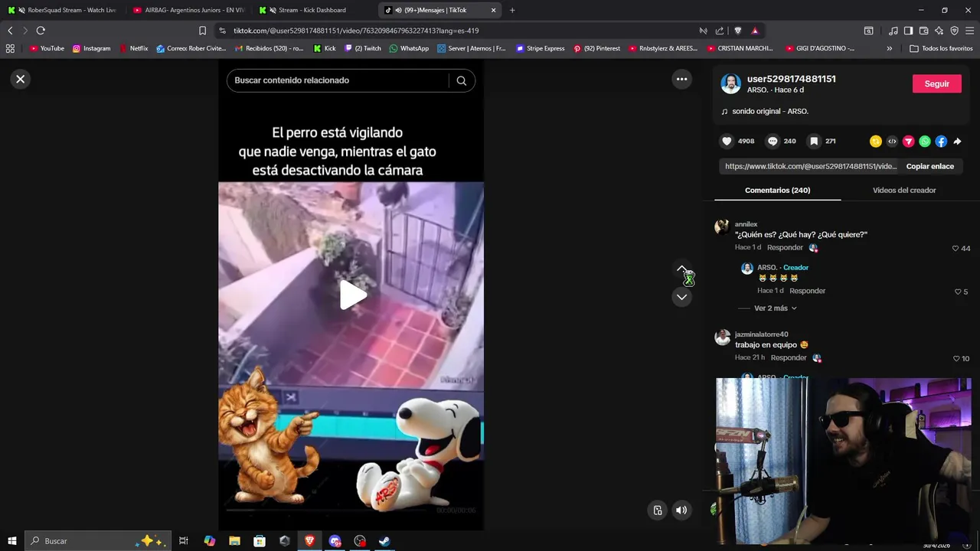Image resolution: width=980 pixels, height=551 pixels.
Task: Open annilex's commenter avatar
Action: point(722,227)
